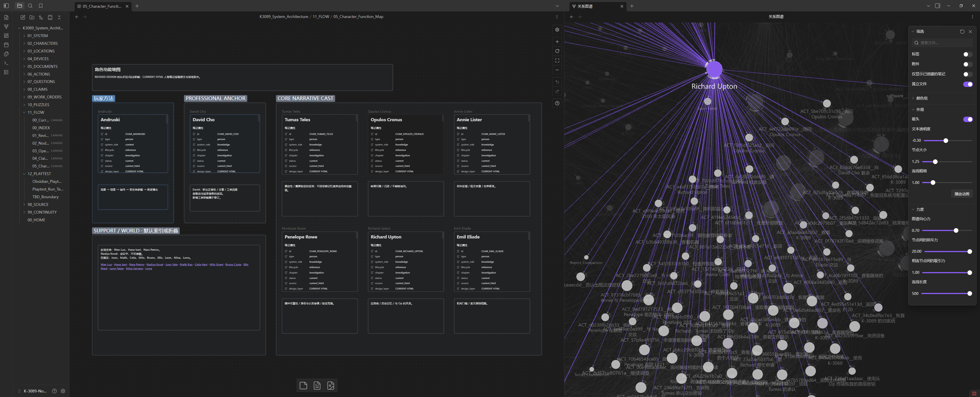The height and width of the screenshot is (397, 980).
Task: Click the new folder icon in explorer
Action: (x=32, y=17)
